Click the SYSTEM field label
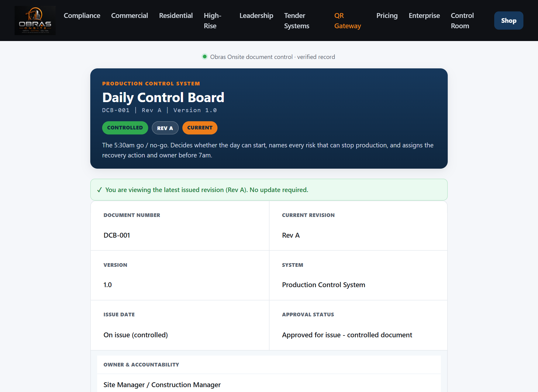 coord(293,265)
